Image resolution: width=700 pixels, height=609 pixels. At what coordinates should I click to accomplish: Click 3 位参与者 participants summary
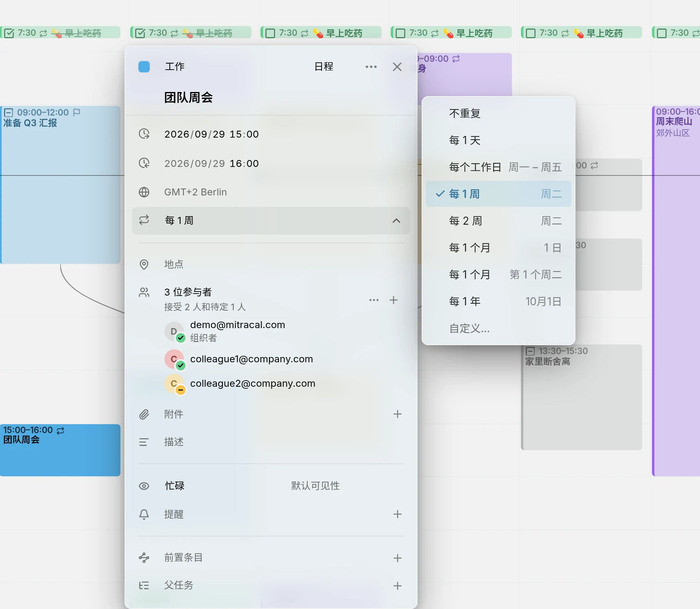tap(188, 292)
